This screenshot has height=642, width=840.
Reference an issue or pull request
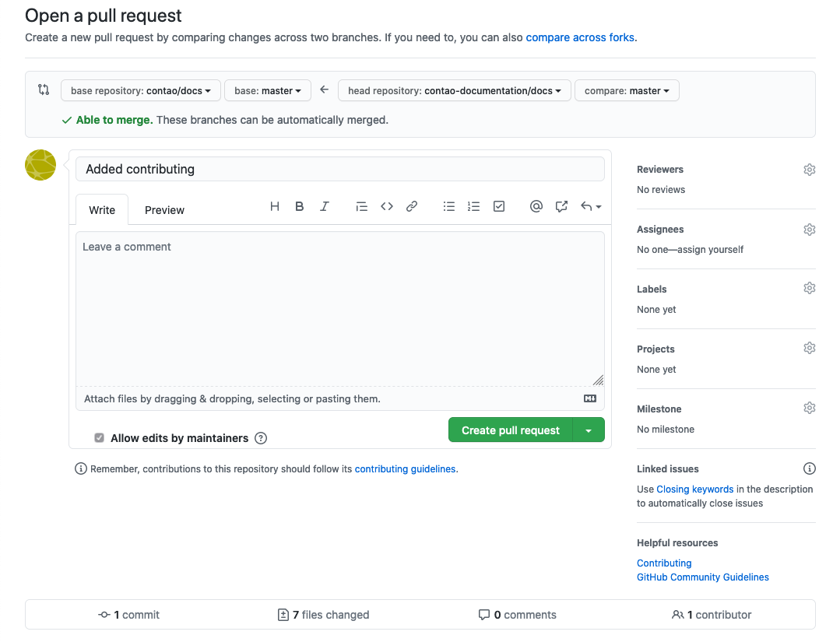(x=561, y=206)
